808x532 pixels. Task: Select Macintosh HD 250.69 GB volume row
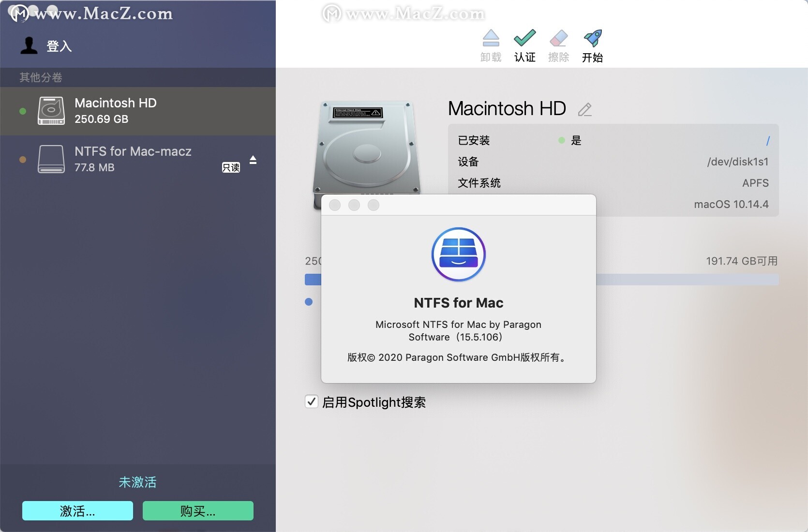tap(138, 111)
